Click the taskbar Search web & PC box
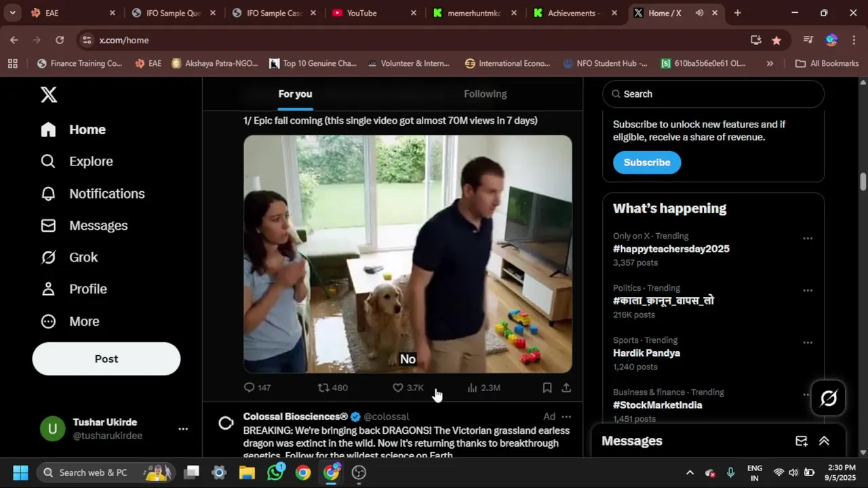Image resolution: width=868 pixels, height=488 pixels. [104, 472]
